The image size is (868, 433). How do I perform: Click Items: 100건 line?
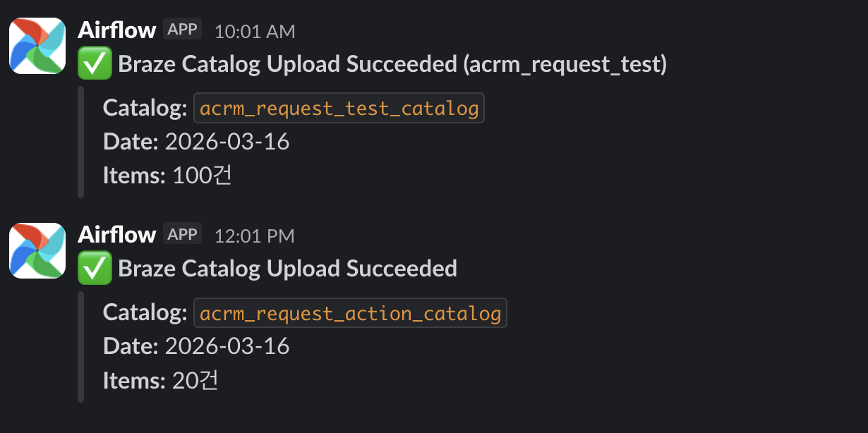[168, 176]
